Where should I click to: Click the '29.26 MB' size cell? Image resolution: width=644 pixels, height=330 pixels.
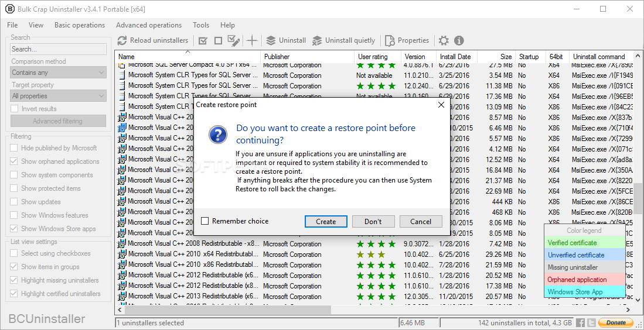click(500, 254)
